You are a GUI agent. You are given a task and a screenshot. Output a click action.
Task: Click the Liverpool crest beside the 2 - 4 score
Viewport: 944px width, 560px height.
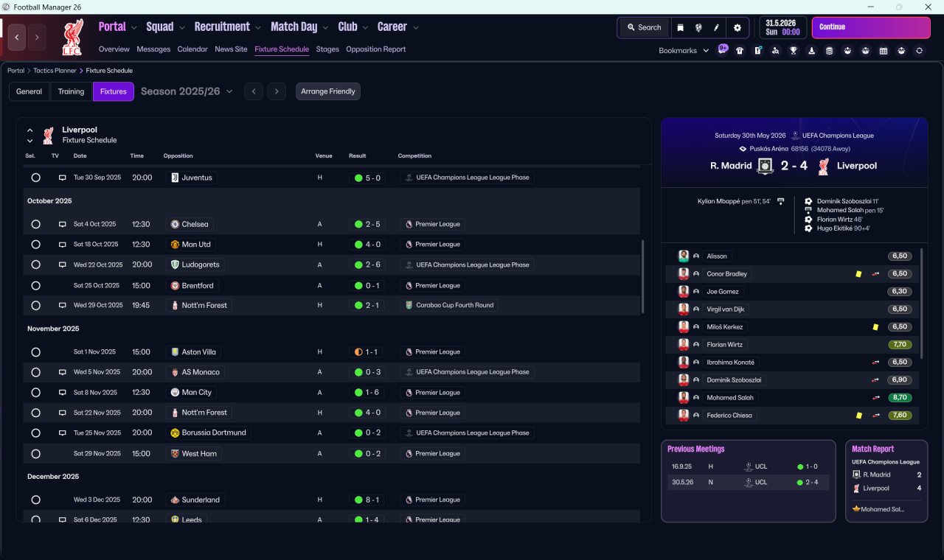point(823,166)
